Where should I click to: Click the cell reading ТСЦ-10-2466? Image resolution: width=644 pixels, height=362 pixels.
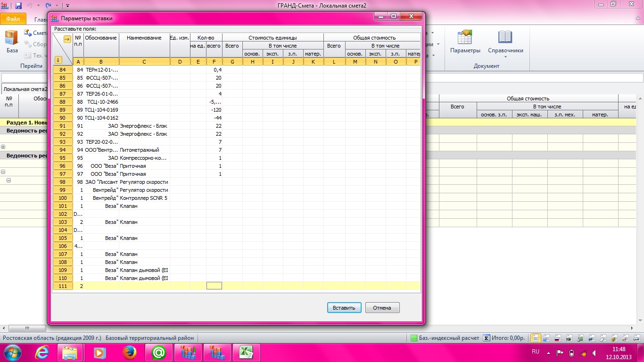click(101, 102)
